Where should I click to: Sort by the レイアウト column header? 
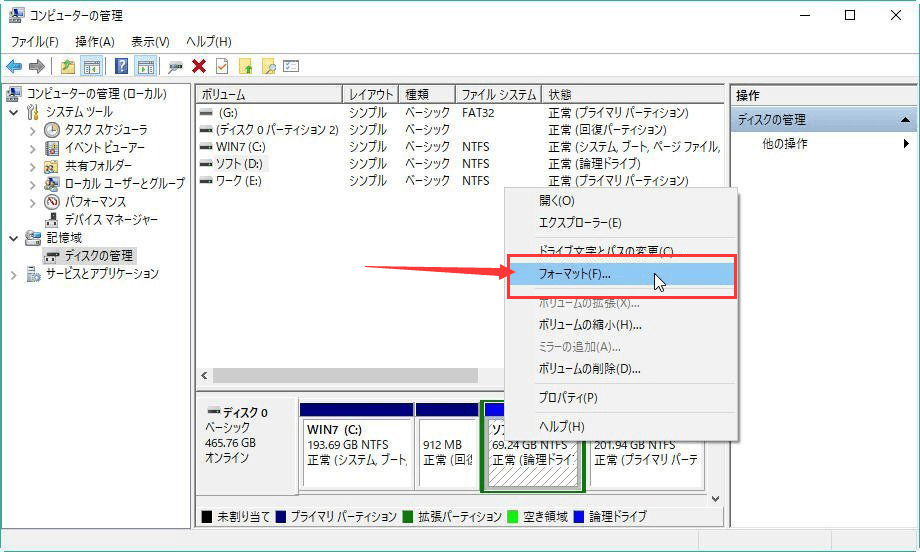tap(370, 94)
